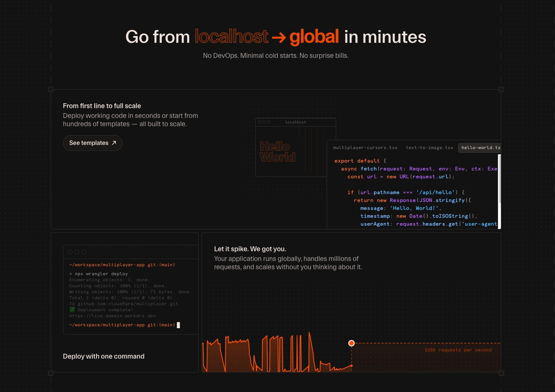Click the "if (url.pathname === '/api/hello')" code line
Viewport: 555px width, 392px height.
tap(406, 192)
